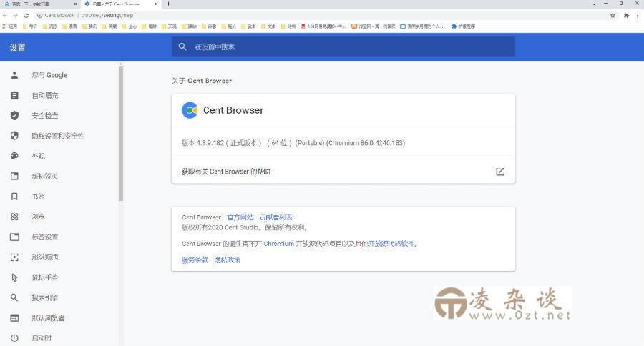Open the 贡献者列表 link
Viewport: 644px width, 346px height.
276,217
